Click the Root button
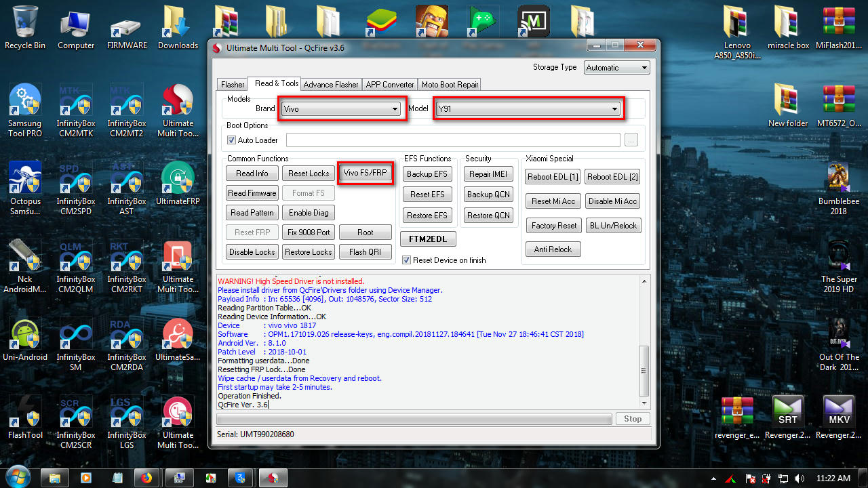Viewport: 868px width, 488px height. 366,232
